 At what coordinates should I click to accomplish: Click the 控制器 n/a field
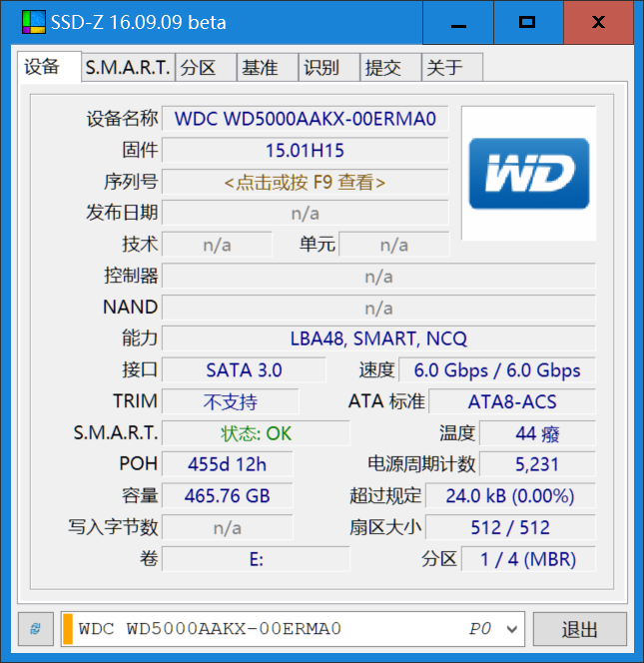point(378,277)
